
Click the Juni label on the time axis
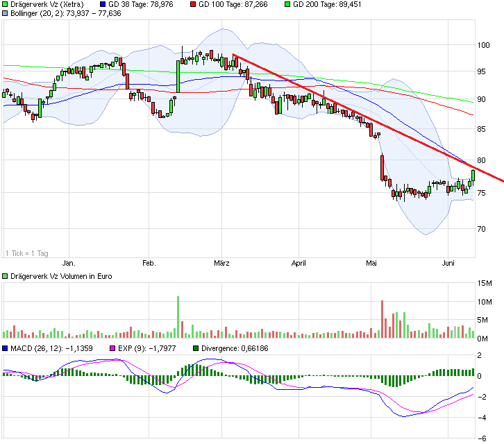click(449, 264)
